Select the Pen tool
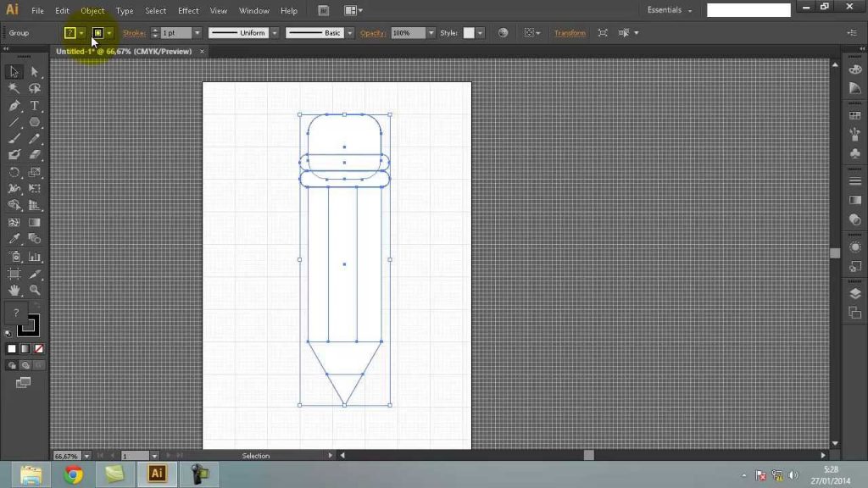This screenshot has height=488, width=868. (14, 105)
